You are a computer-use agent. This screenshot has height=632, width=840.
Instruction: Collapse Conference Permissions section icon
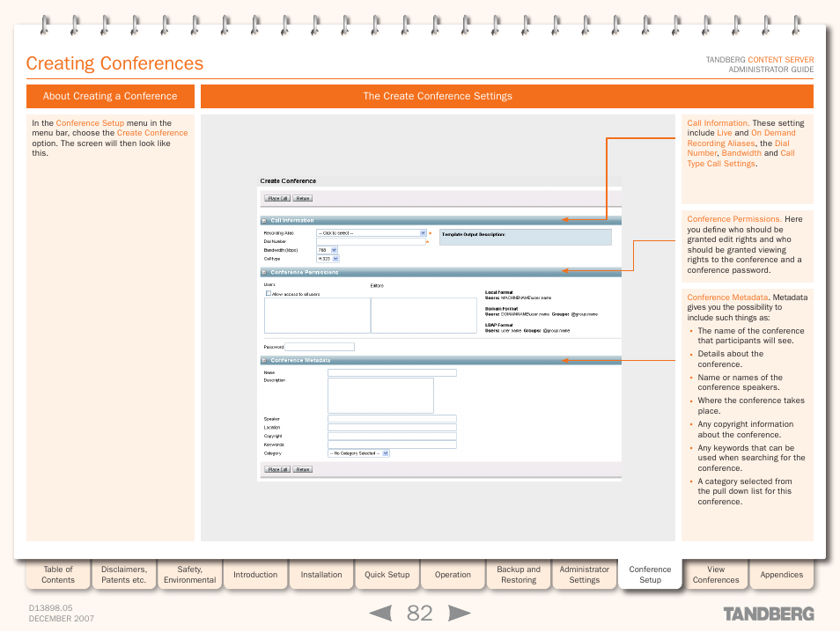(x=264, y=273)
